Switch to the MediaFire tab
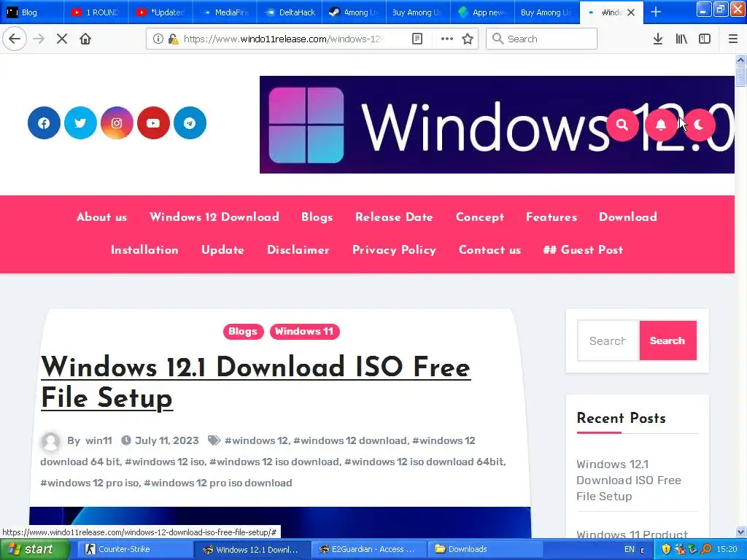 225,12
